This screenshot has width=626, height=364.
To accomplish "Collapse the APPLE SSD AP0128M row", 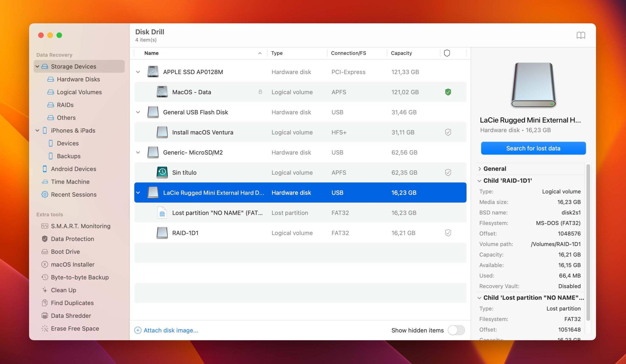I will pos(138,72).
